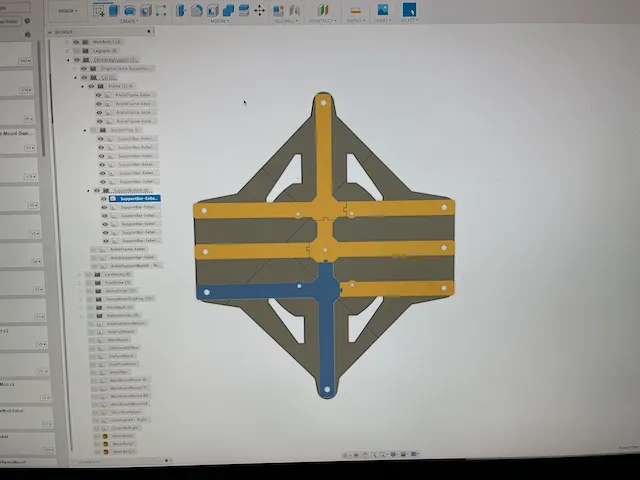Open the ASSEMBLE menu
This screenshot has height=480, width=640.
[285, 21]
